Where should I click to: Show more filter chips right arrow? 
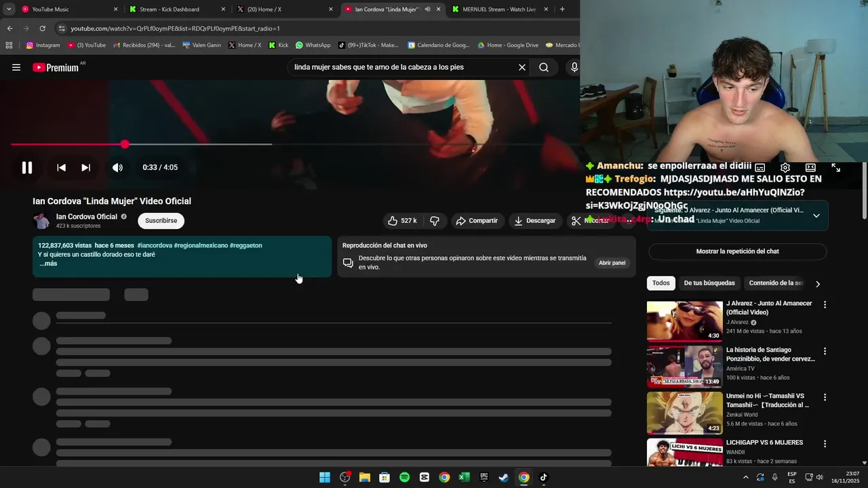(x=817, y=284)
